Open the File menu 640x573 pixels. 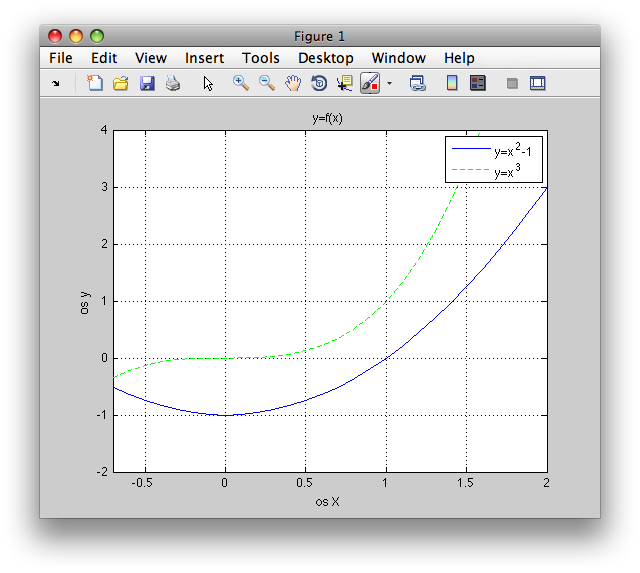tap(61, 58)
